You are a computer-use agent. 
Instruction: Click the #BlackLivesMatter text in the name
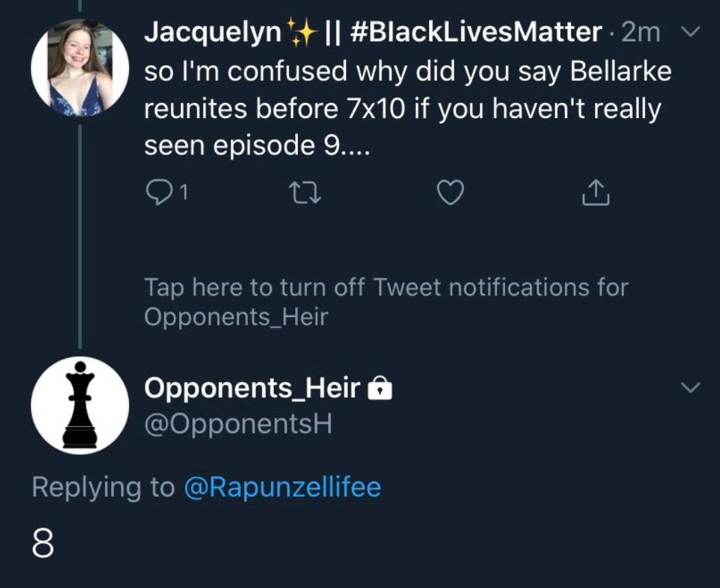click(475, 33)
